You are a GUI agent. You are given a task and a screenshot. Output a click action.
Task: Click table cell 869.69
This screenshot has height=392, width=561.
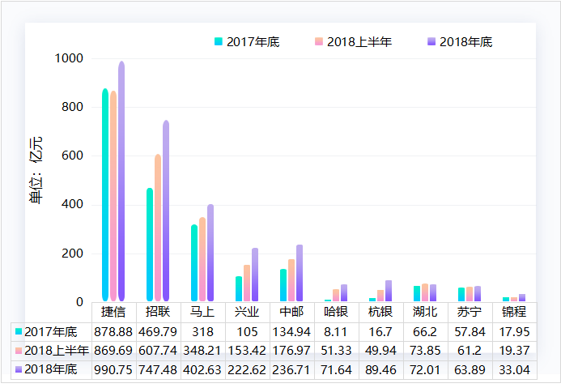click(x=114, y=351)
